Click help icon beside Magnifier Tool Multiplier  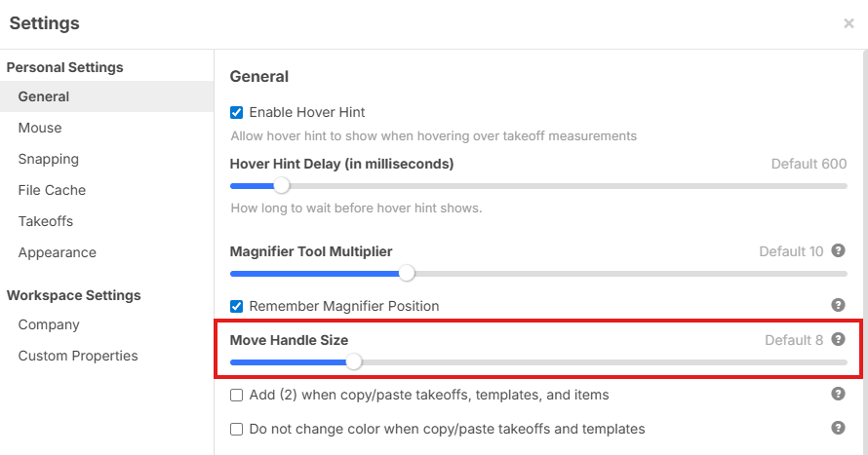[838, 250]
